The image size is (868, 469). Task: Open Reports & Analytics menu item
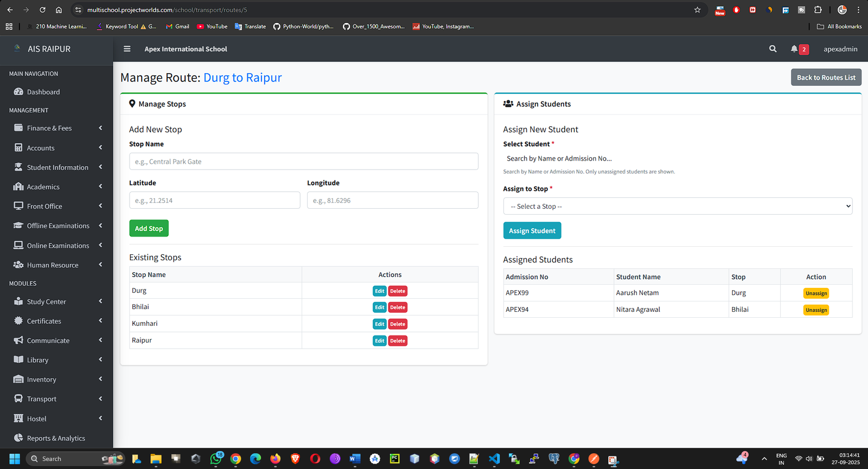pos(56,438)
